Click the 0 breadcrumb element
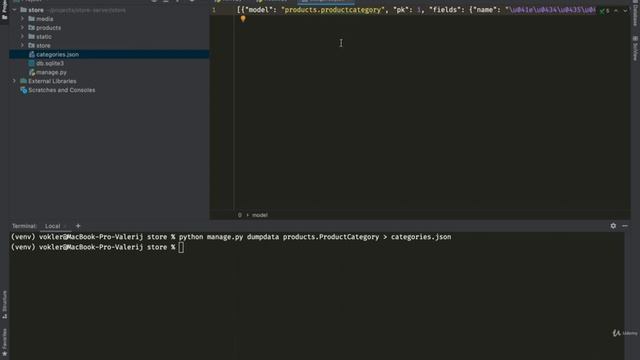Viewport: 640px width, 360px height. click(x=240, y=215)
